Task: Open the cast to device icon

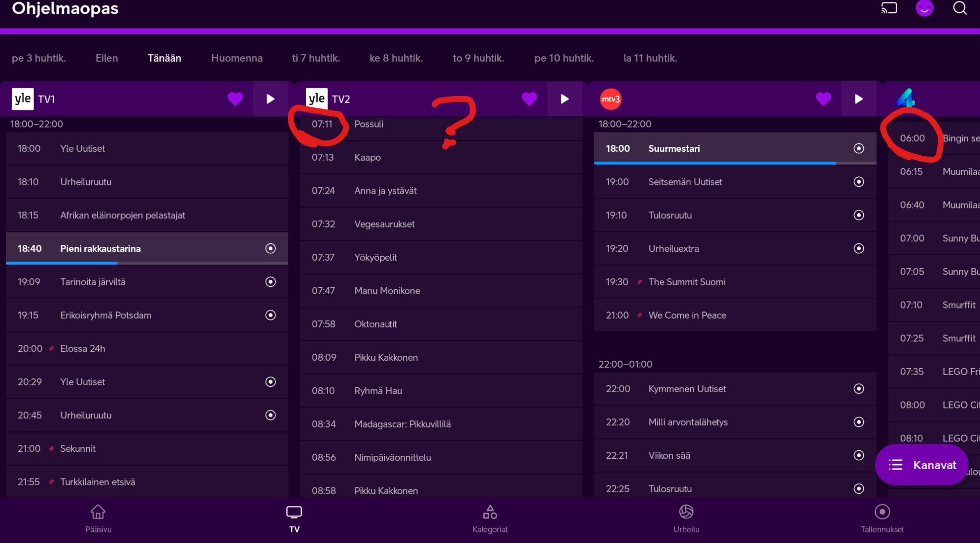Action: pyautogui.click(x=889, y=8)
